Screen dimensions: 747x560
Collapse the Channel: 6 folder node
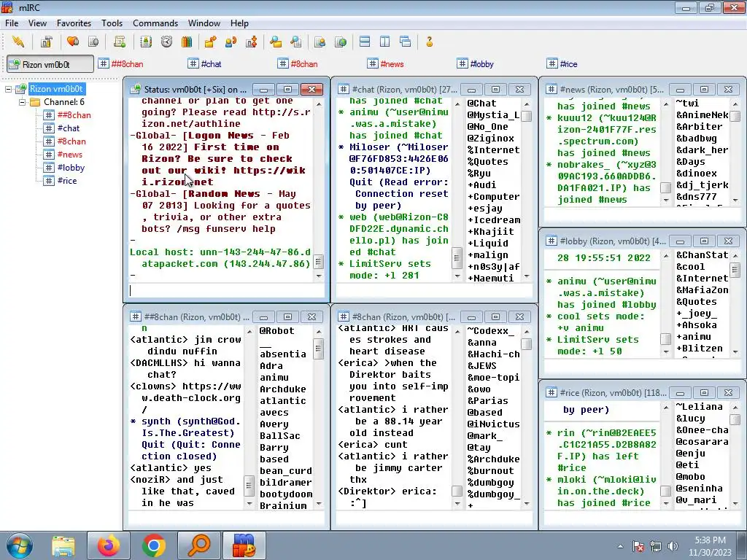(x=22, y=102)
